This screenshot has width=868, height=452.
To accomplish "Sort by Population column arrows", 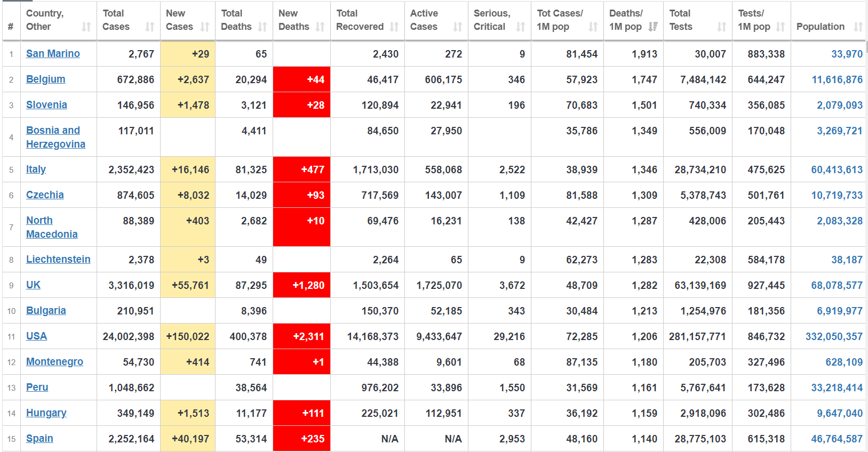I will 858,27.
